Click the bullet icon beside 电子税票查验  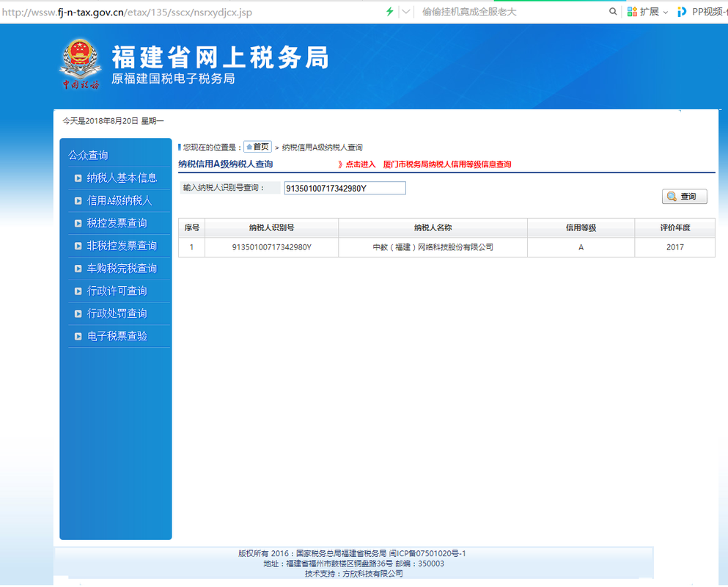click(x=78, y=336)
